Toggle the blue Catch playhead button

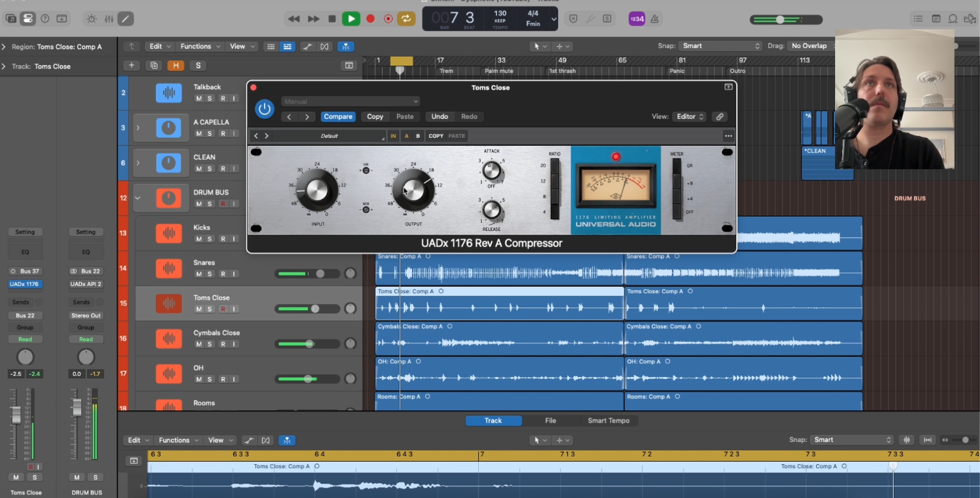(x=346, y=46)
